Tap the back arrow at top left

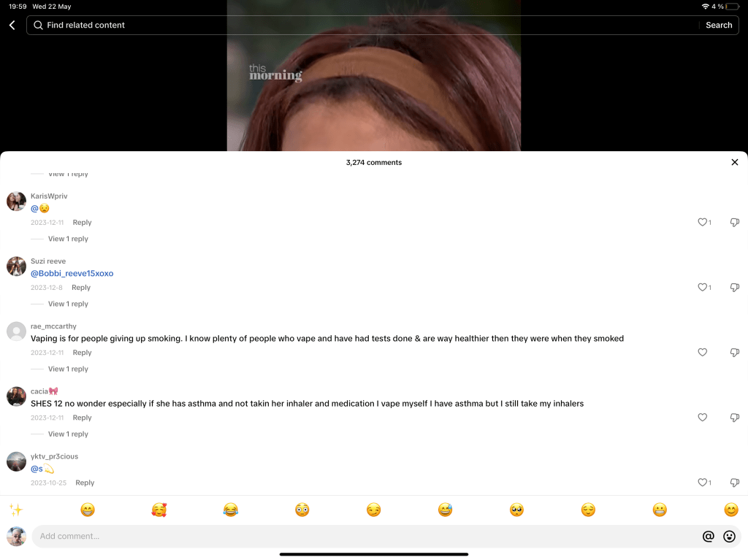pos(12,26)
